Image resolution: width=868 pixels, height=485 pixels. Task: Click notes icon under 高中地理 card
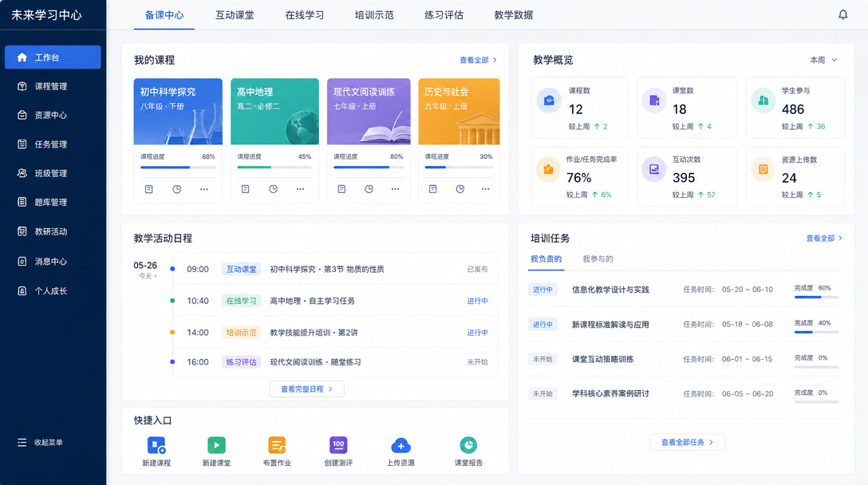click(x=245, y=189)
